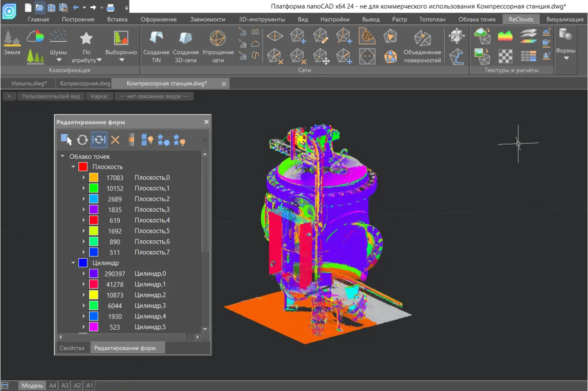Switch to the Насыпь.dwg document tab
The width and height of the screenshot is (588, 391).
click(29, 83)
